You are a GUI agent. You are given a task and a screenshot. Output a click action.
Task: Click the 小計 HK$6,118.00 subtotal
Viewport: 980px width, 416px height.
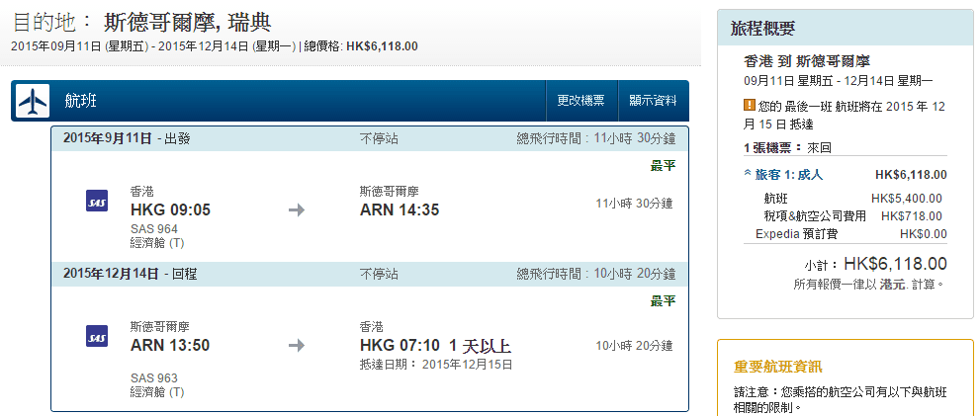[x=876, y=264]
